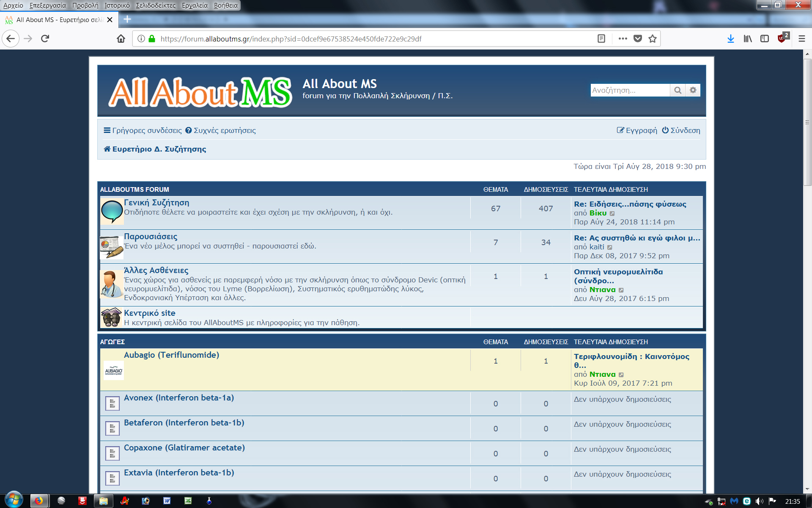Click the vertical page scrollbar thumb

807,122
